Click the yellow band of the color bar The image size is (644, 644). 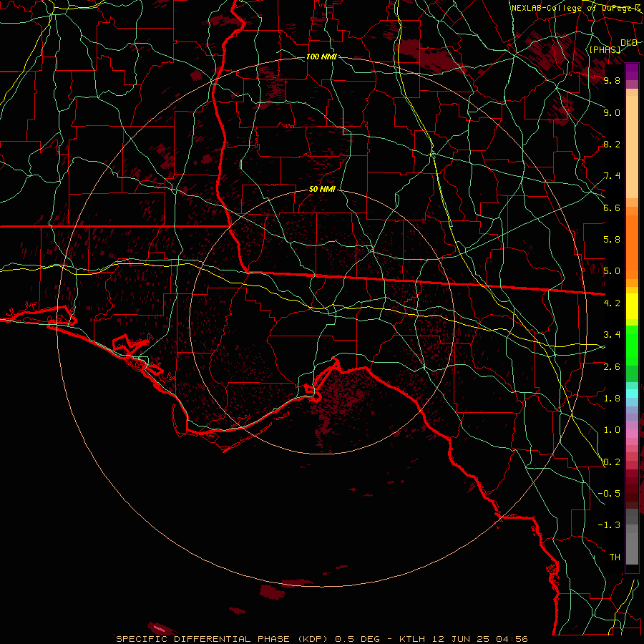[632, 306]
